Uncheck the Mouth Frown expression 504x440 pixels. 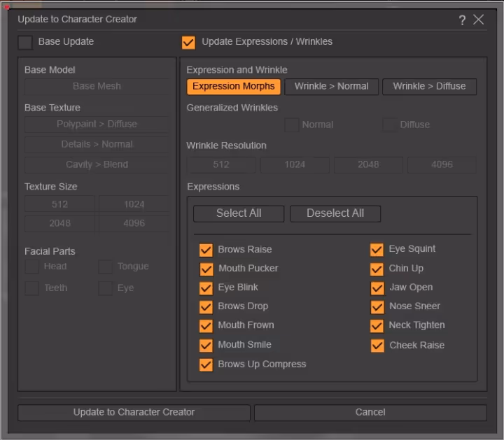click(x=206, y=326)
